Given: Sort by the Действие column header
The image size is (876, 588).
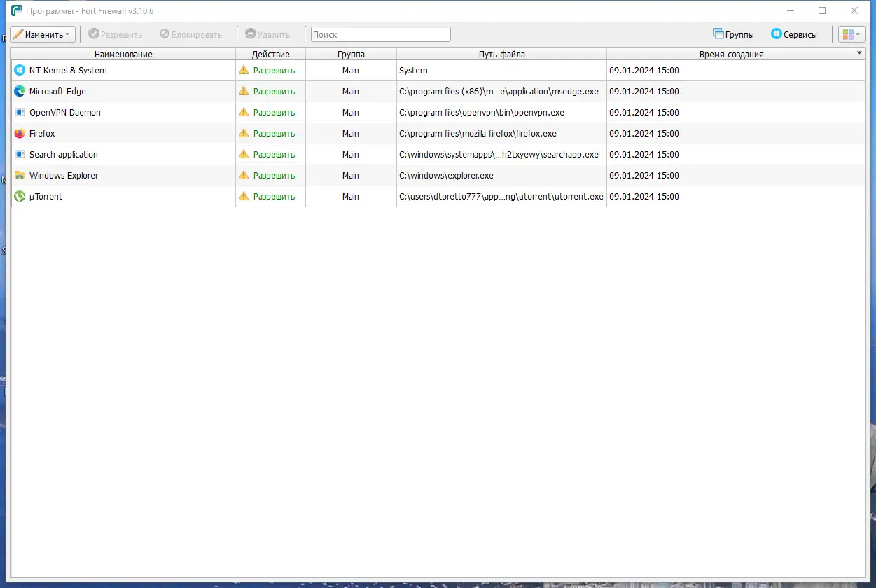Looking at the screenshot, I should 270,54.
